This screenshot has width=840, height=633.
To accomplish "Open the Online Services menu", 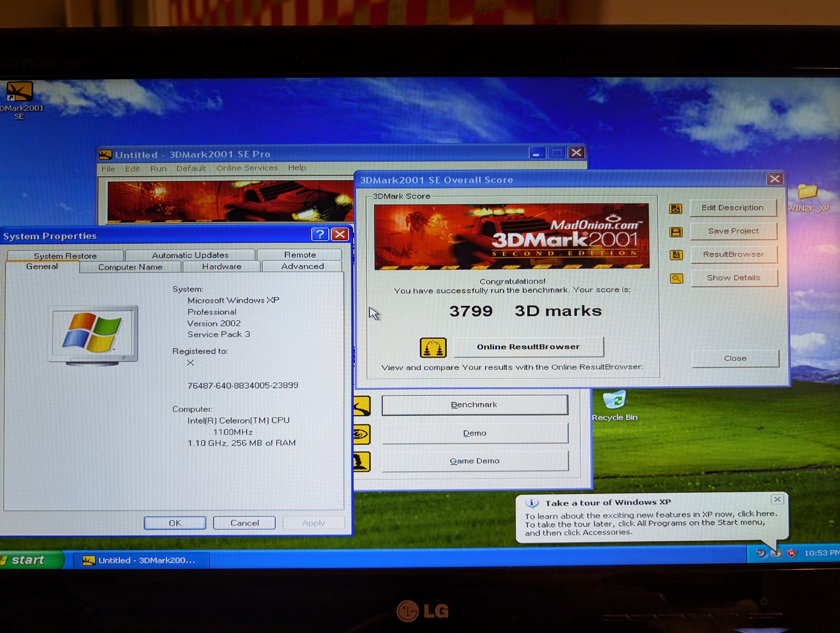I will point(247,168).
